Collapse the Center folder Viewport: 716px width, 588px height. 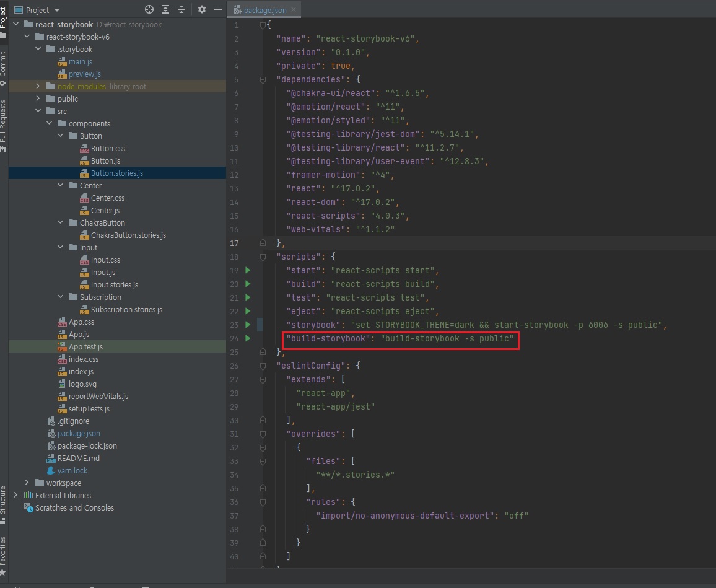coord(60,185)
